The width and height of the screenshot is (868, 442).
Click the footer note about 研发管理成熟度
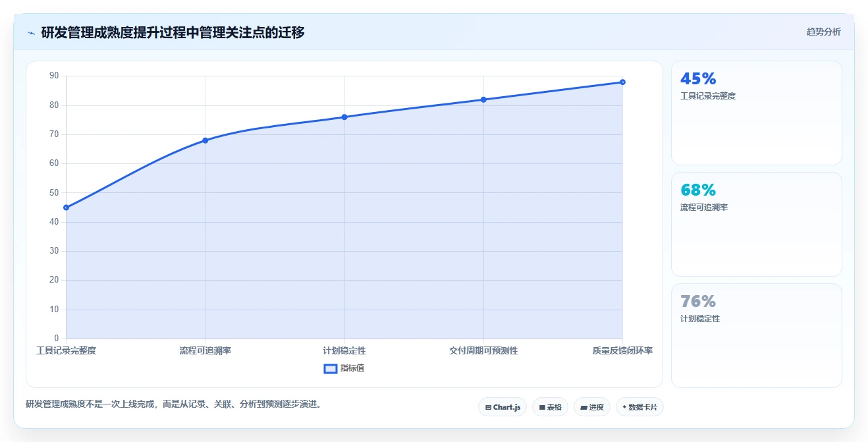tap(175, 404)
